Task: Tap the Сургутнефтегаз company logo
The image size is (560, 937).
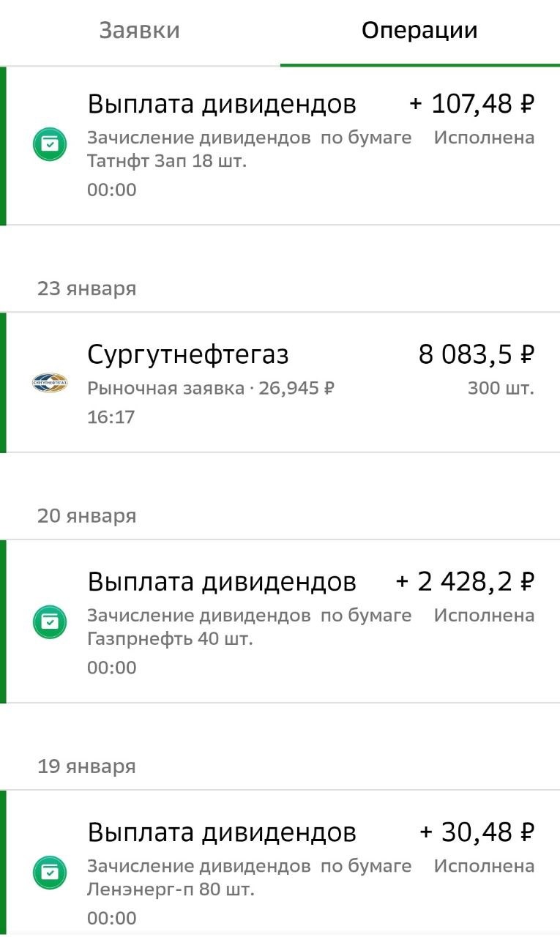Action: coord(50,382)
